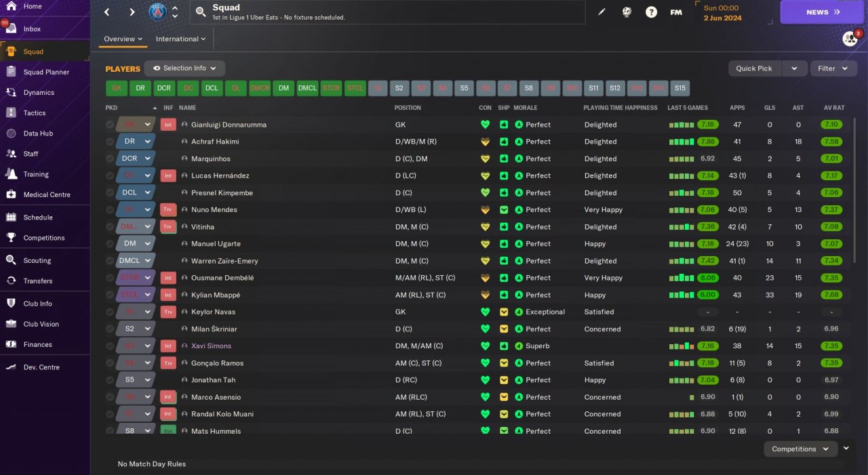Click the NEWS continue button

click(822, 12)
